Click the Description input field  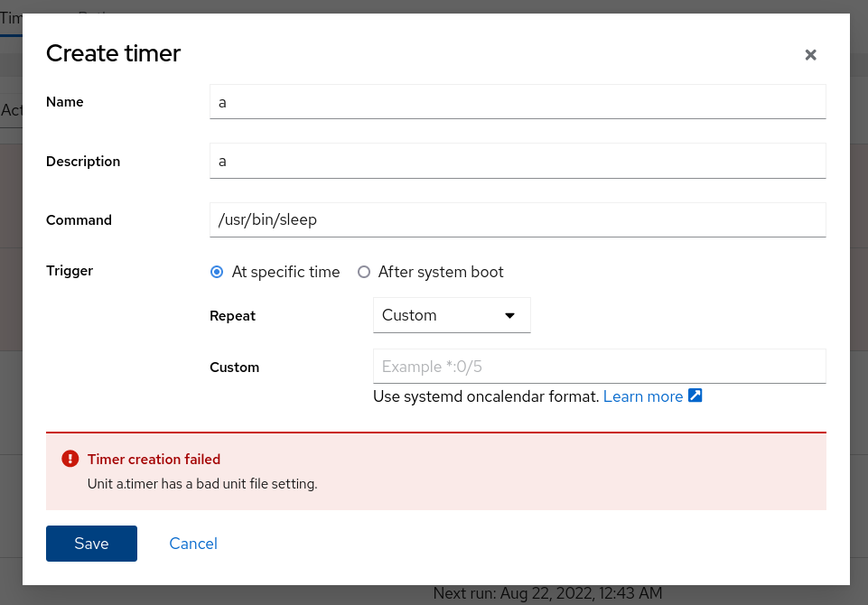(518, 161)
